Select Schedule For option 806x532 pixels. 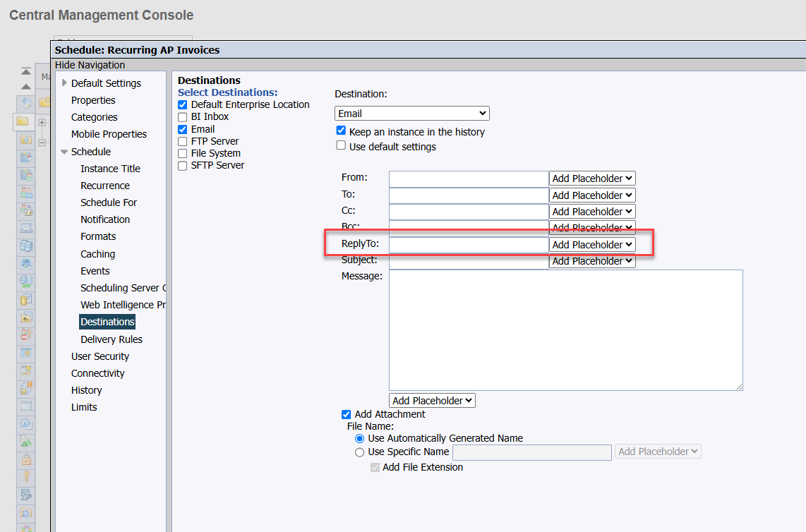coord(109,202)
